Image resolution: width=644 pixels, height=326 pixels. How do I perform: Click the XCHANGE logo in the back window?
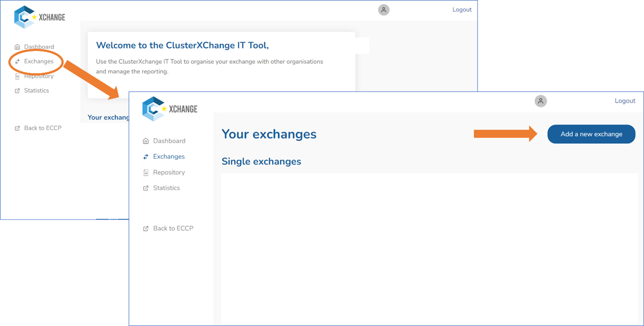40,17
